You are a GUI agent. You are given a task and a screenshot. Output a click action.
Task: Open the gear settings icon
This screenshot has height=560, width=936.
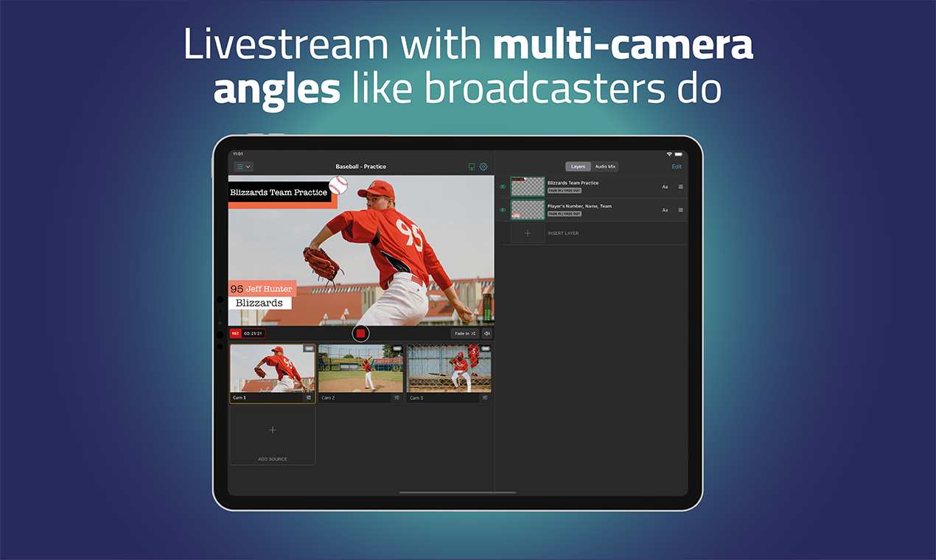click(484, 167)
